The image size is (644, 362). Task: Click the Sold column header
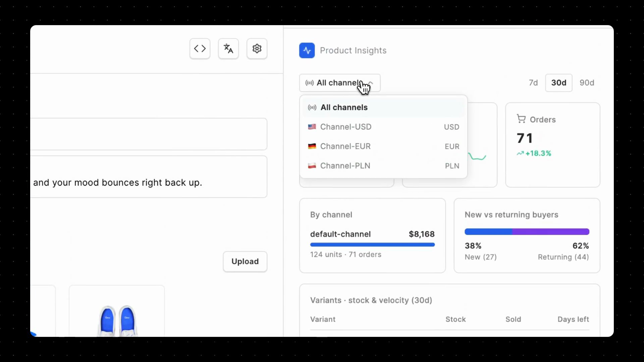[x=513, y=319]
